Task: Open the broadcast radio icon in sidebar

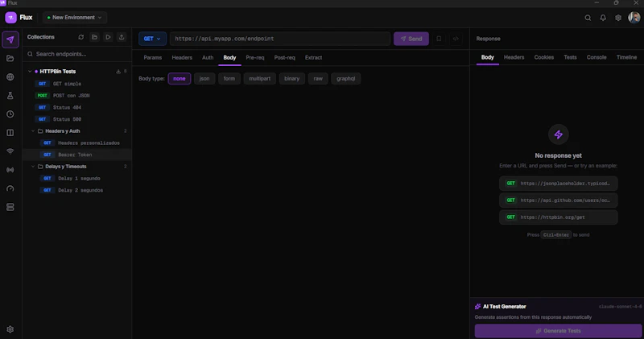Action: tap(10, 170)
